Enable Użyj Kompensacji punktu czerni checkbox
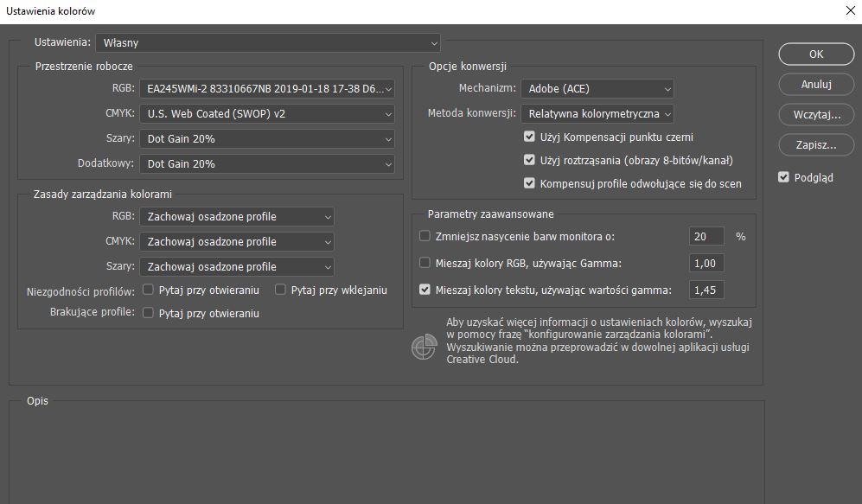Image resolution: width=862 pixels, height=504 pixels. coord(530,137)
